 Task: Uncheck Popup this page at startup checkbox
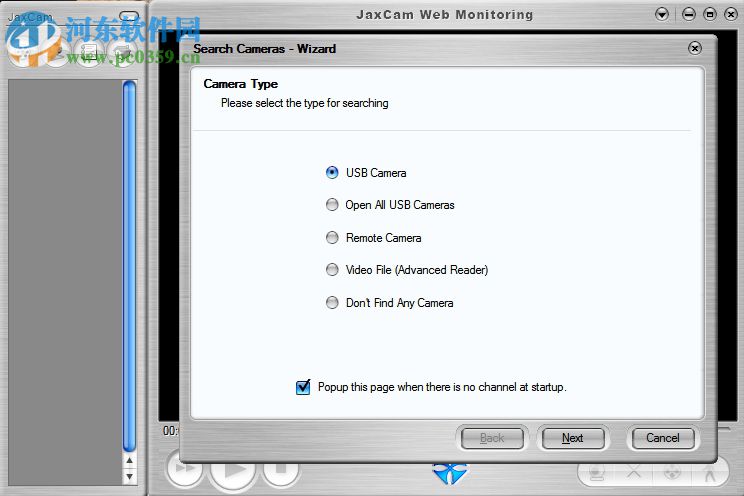[303, 387]
